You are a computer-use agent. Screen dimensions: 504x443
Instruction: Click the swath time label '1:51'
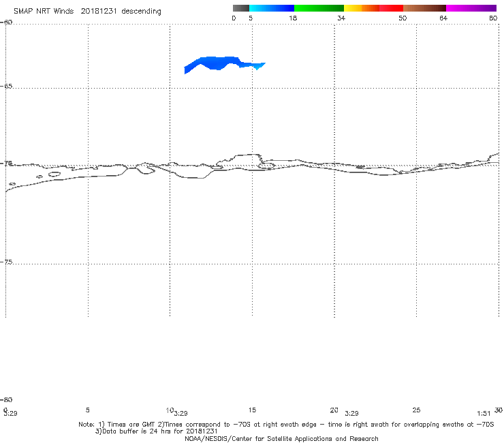click(x=484, y=414)
